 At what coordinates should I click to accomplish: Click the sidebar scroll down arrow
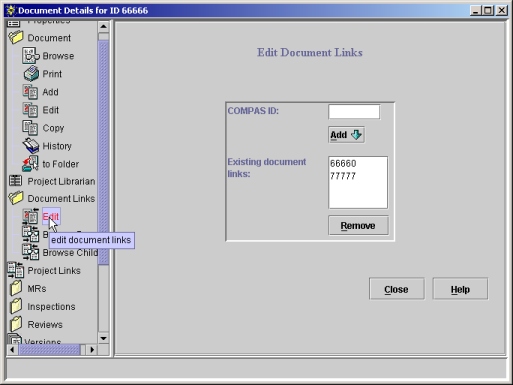(x=103, y=338)
